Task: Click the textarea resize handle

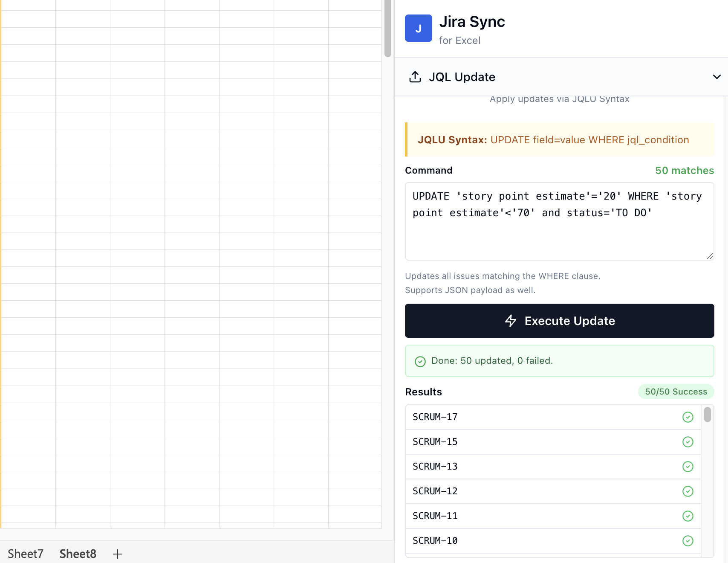Action: pyautogui.click(x=711, y=256)
